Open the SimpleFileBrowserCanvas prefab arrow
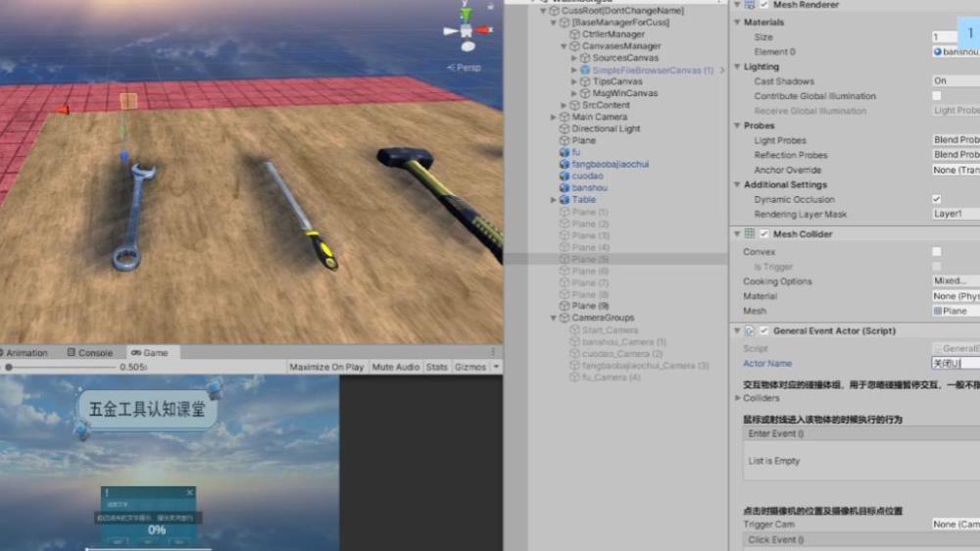The height and width of the screenshot is (551, 980). (722, 70)
